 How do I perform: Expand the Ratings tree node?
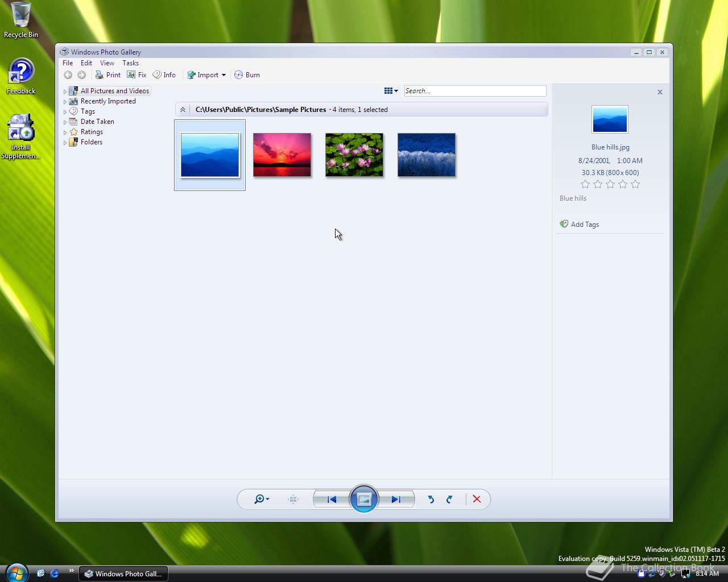click(65, 132)
